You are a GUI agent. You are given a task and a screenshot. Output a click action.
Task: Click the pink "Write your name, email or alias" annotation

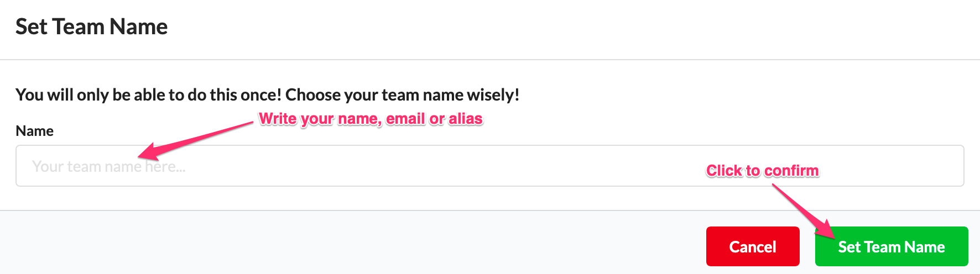[x=371, y=119]
